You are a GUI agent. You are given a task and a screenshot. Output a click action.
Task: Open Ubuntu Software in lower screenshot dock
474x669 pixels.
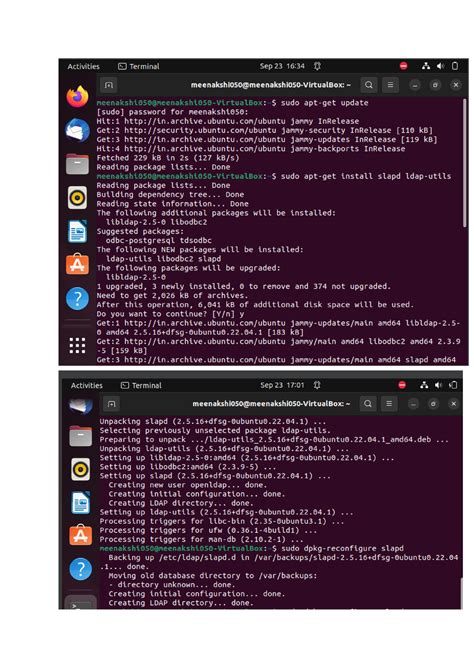pyautogui.click(x=81, y=535)
